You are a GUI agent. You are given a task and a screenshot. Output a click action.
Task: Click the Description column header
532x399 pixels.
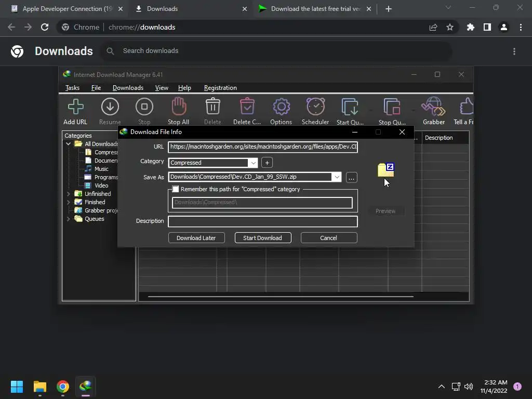pyautogui.click(x=445, y=138)
